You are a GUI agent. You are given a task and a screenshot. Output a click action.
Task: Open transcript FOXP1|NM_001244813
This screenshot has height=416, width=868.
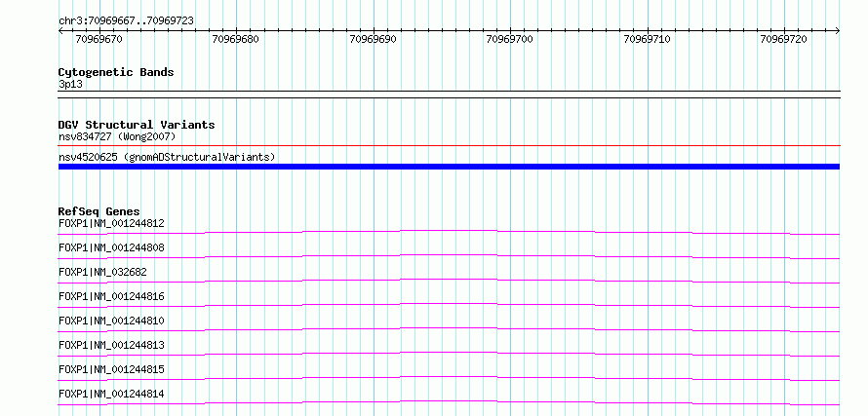click(x=111, y=345)
